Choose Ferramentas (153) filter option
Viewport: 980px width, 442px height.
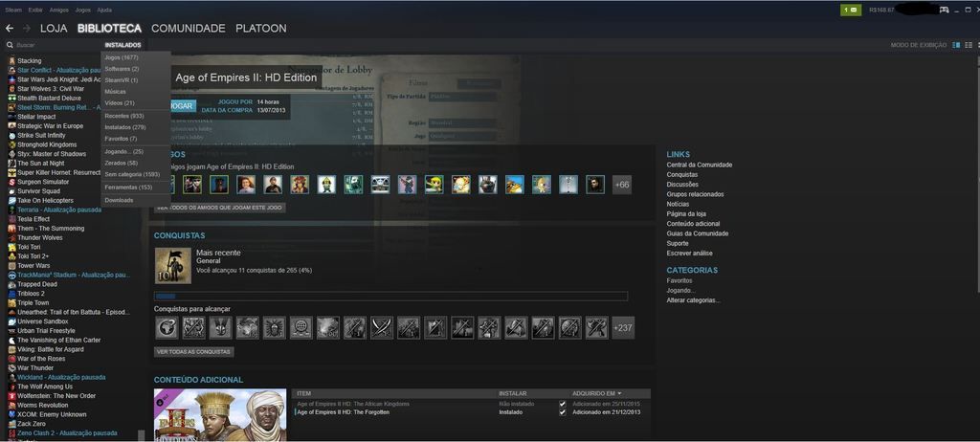[x=128, y=188]
